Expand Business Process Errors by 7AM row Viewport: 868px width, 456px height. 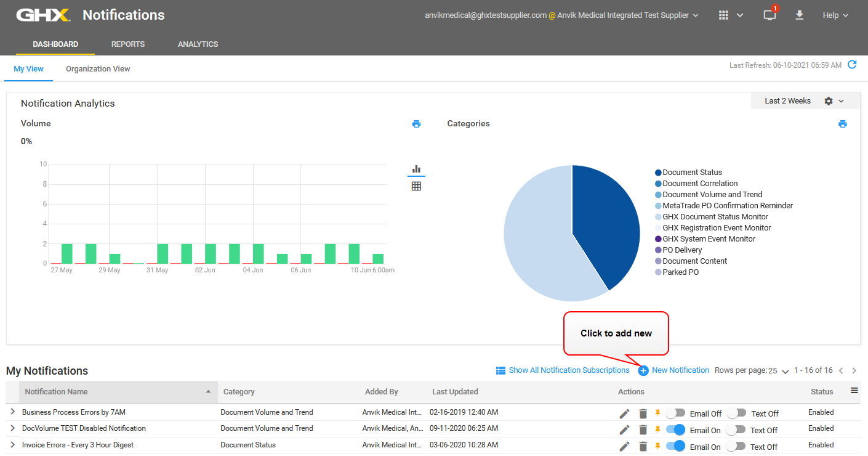click(x=12, y=412)
